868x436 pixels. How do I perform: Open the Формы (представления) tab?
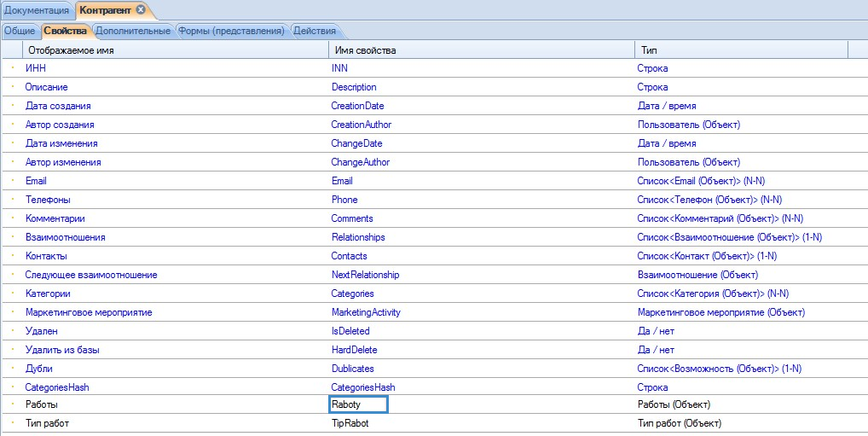pyautogui.click(x=231, y=31)
